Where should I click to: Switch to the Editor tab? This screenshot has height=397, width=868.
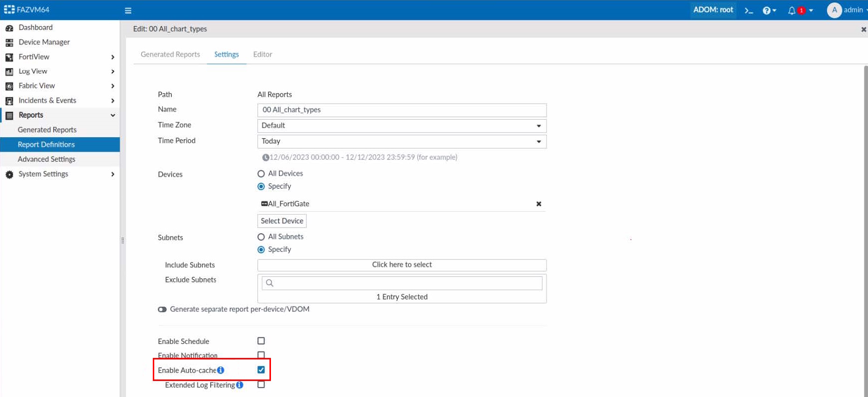[x=262, y=55]
